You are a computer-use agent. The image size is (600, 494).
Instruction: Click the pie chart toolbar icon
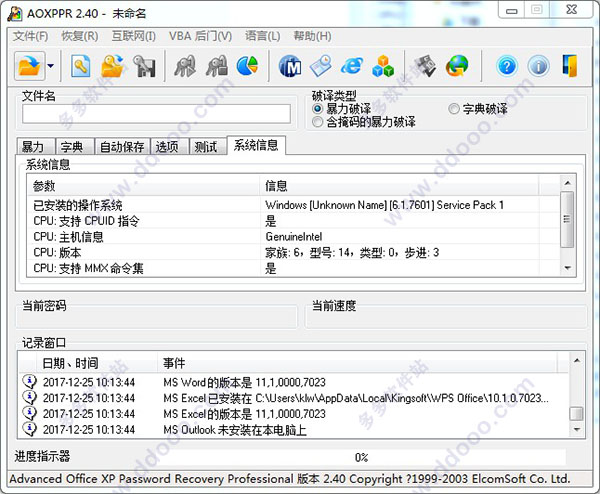[248, 66]
